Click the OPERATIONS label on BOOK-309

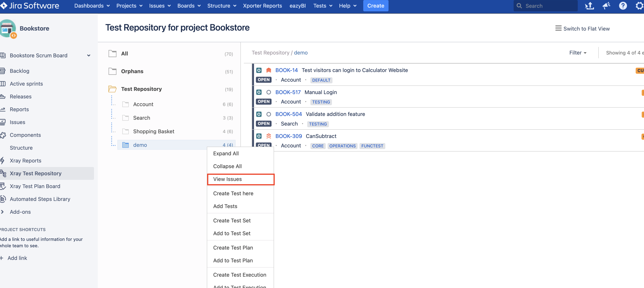click(x=342, y=146)
